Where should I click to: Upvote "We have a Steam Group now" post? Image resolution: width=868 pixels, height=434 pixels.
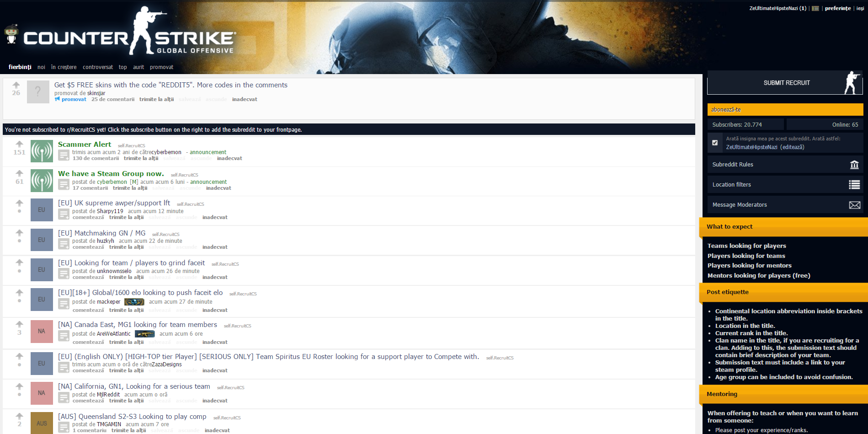(x=19, y=173)
